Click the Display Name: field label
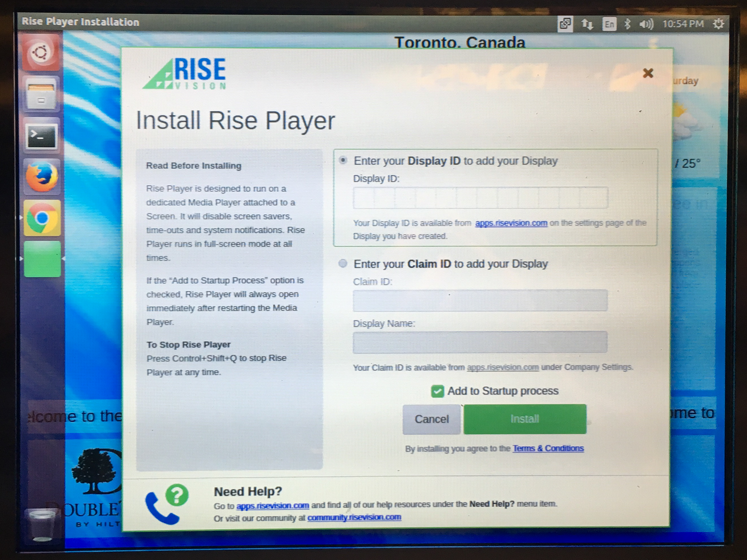The height and width of the screenshot is (560, 747). 384,323
